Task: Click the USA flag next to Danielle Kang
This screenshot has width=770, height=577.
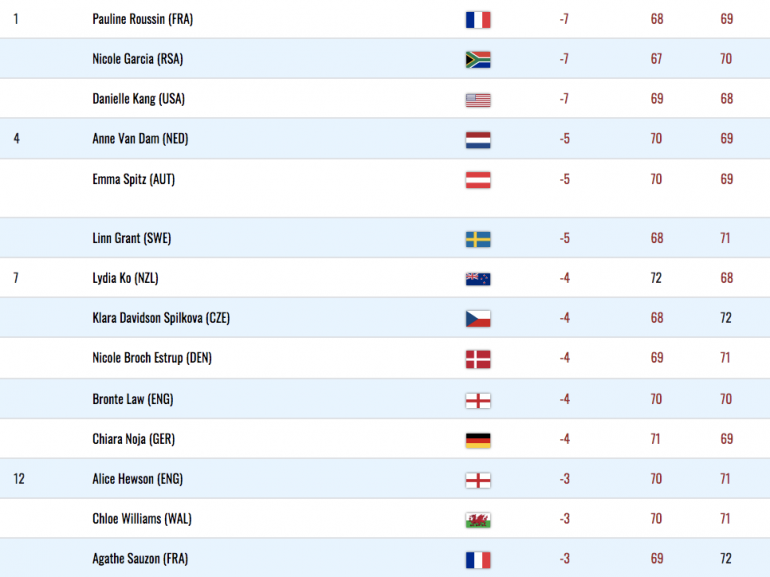Action: [478, 100]
